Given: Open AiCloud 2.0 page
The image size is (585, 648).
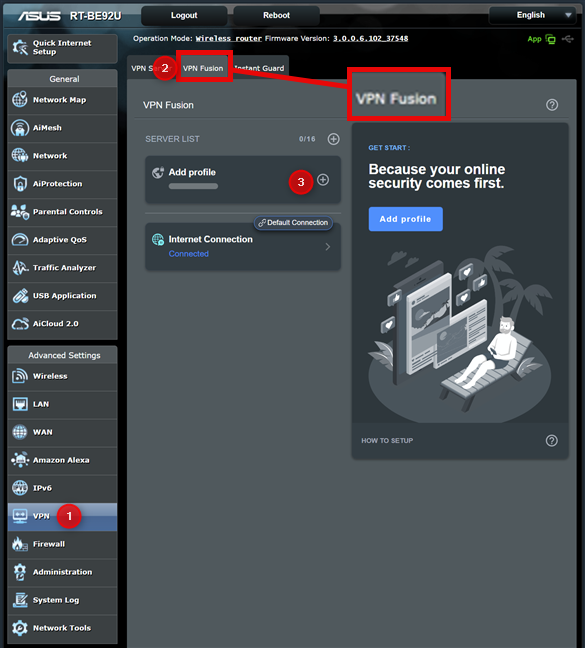Looking at the screenshot, I should [62, 324].
